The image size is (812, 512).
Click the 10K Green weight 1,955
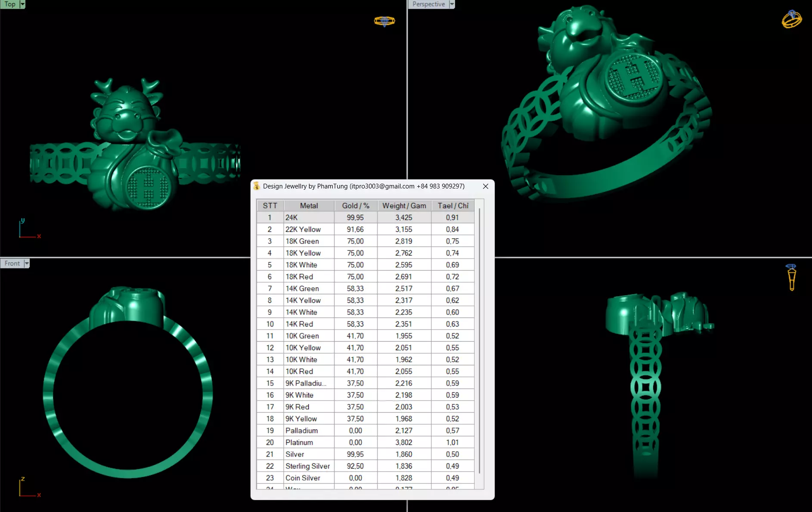404,336
